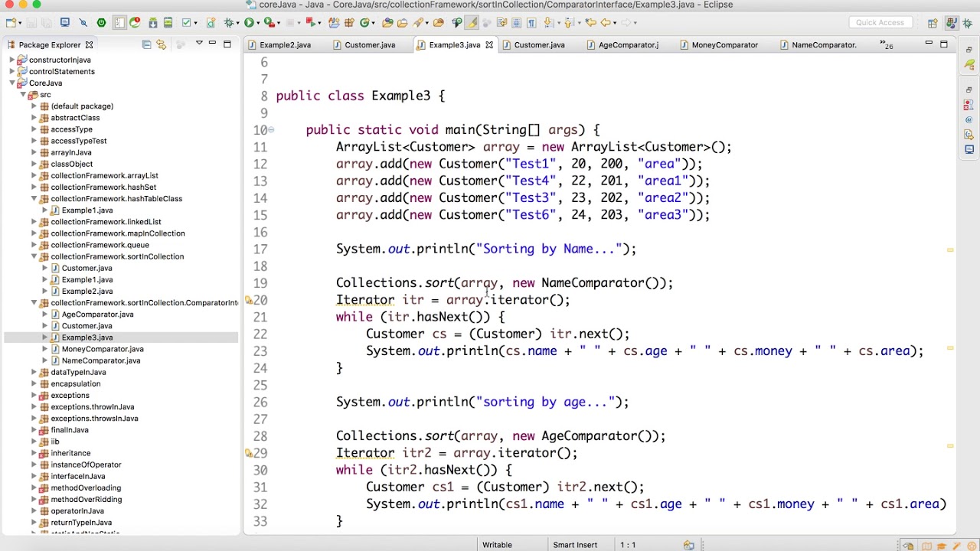
Task: Click the Writable status bar entry
Action: pyautogui.click(x=497, y=545)
